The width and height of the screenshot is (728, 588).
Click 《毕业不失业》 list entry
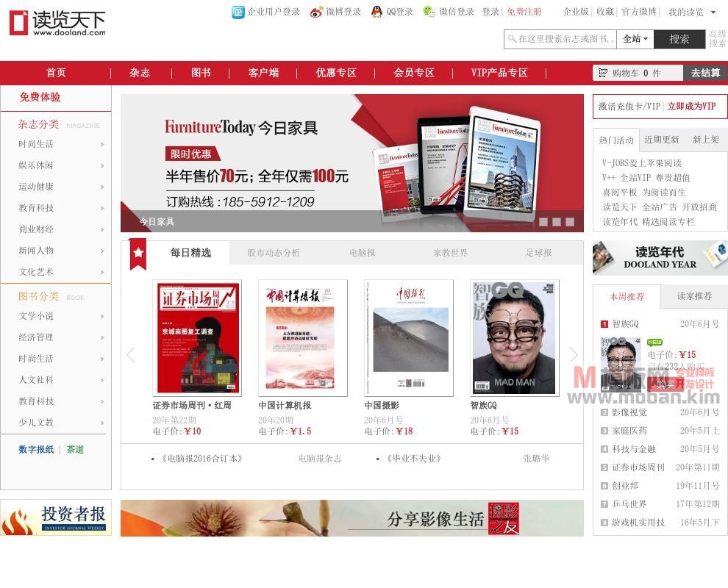414,459
